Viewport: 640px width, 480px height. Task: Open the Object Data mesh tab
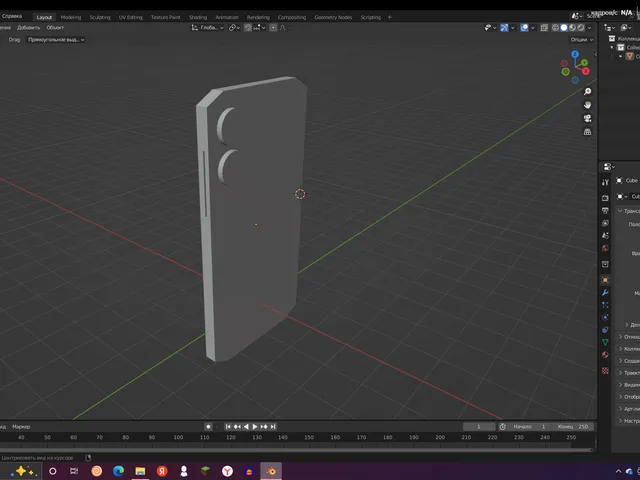pos(605,342)
